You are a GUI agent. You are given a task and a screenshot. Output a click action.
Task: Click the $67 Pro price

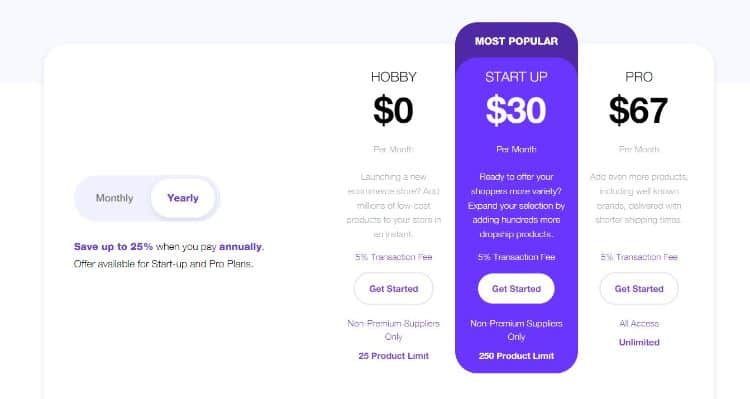(639, 110)
